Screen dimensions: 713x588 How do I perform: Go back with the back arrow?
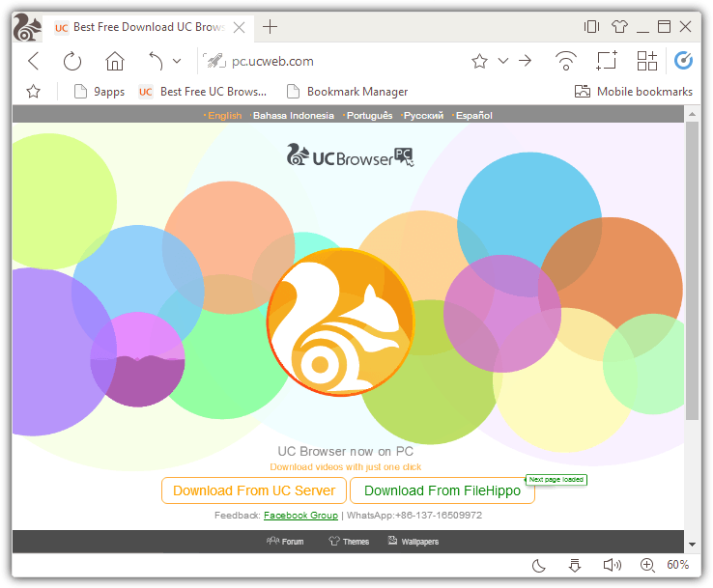point(34,61)
